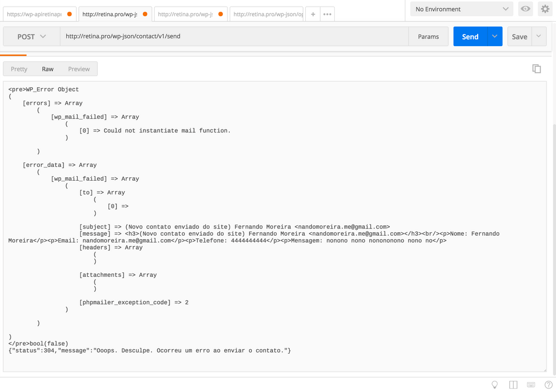Select the active retina.pro/wp-j tab

click(x=115, y=14)
